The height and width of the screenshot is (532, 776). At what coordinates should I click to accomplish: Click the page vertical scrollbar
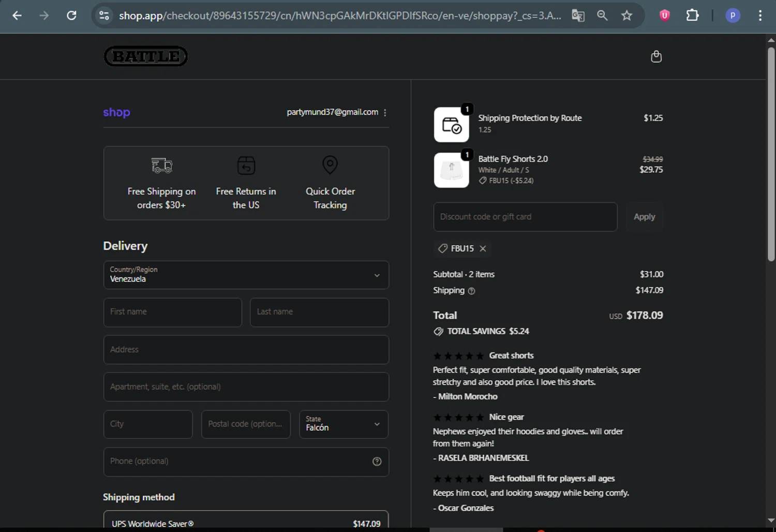tap(771, 155)
